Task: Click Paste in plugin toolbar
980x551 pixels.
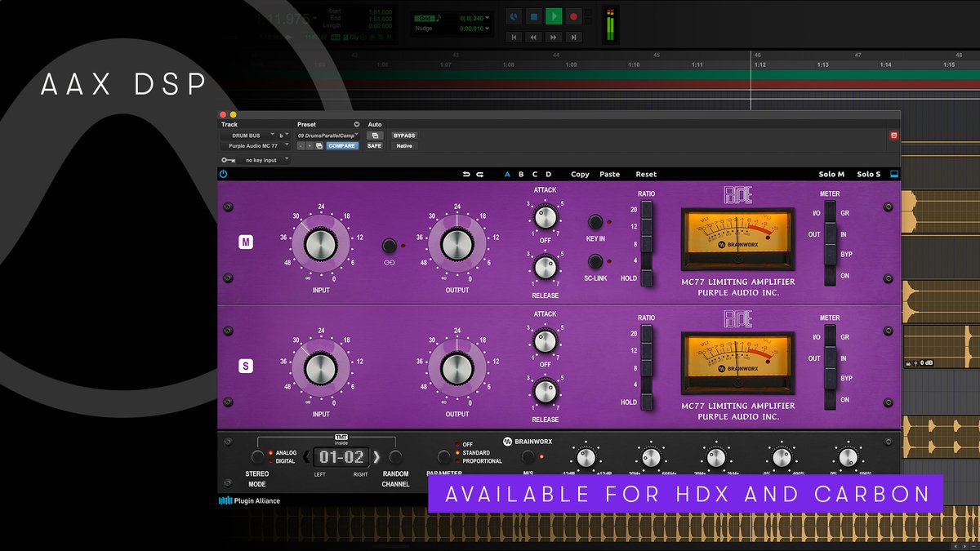Action: pyautogui.click(x=609, y=174)
